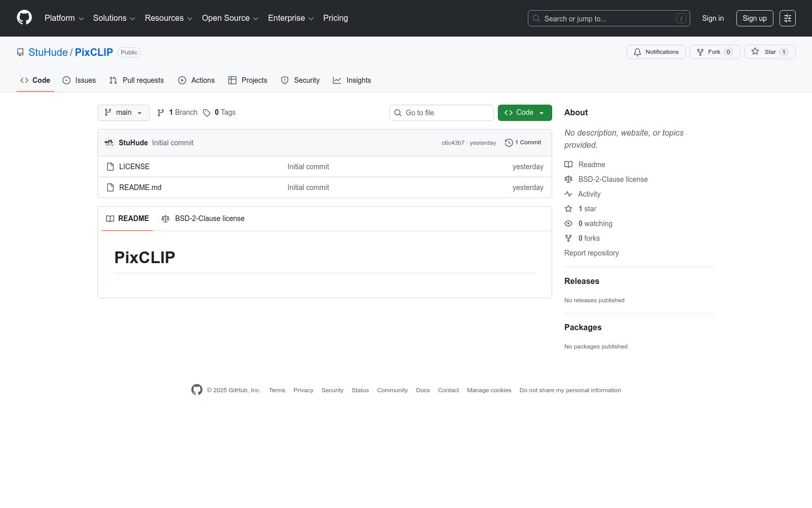
Task: Click the Sign in link
Action: tap(713, 18)
